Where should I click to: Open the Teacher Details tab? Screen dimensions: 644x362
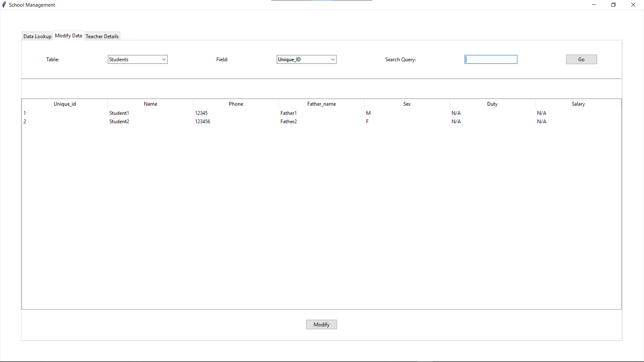(x=102, y=36)
